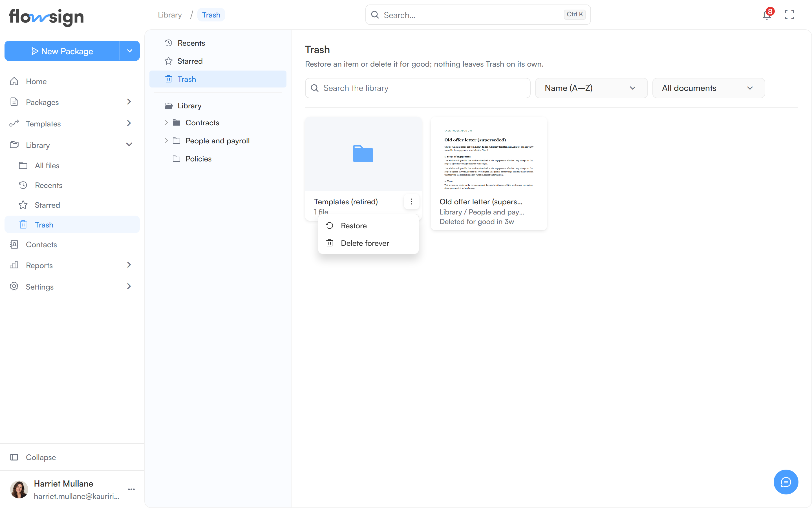Collapse the sidebar with Collapse button
812x508 pixels.
(72, 457)
